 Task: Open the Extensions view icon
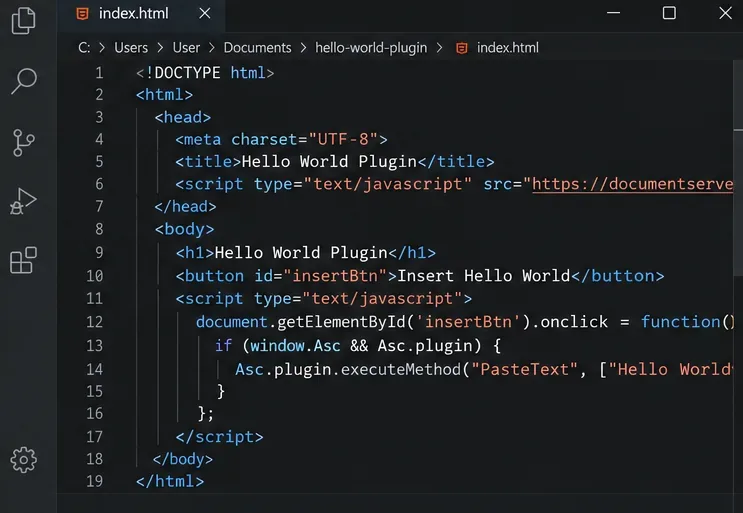(x=23, y=260)
